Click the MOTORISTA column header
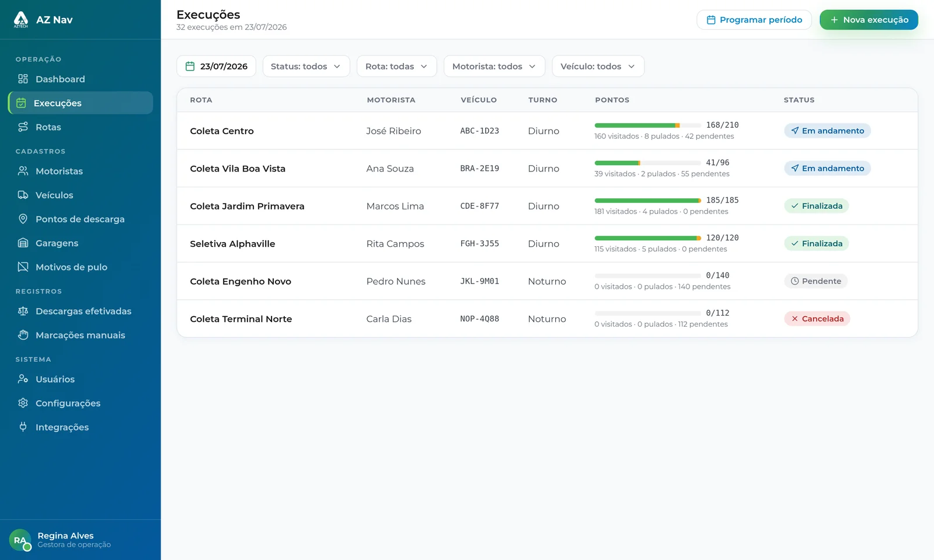 click(391, 100)
